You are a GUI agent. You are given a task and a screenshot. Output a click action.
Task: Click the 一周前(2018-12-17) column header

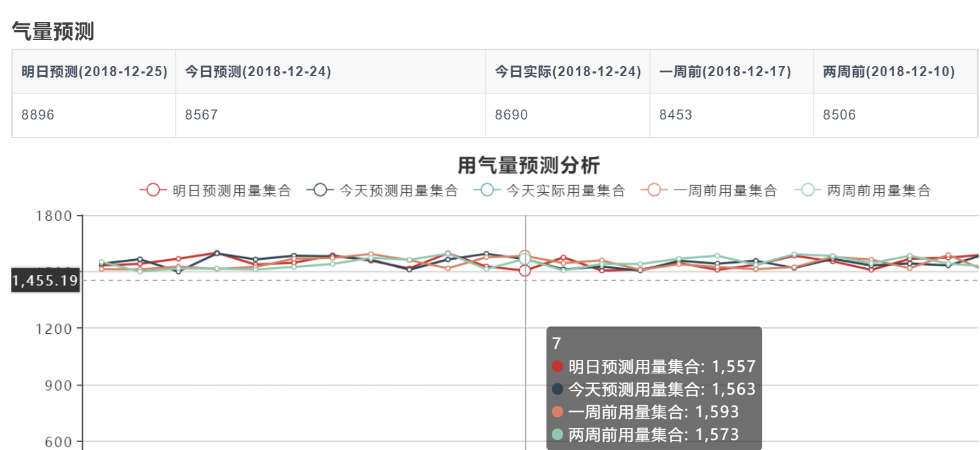click(725, 71)
